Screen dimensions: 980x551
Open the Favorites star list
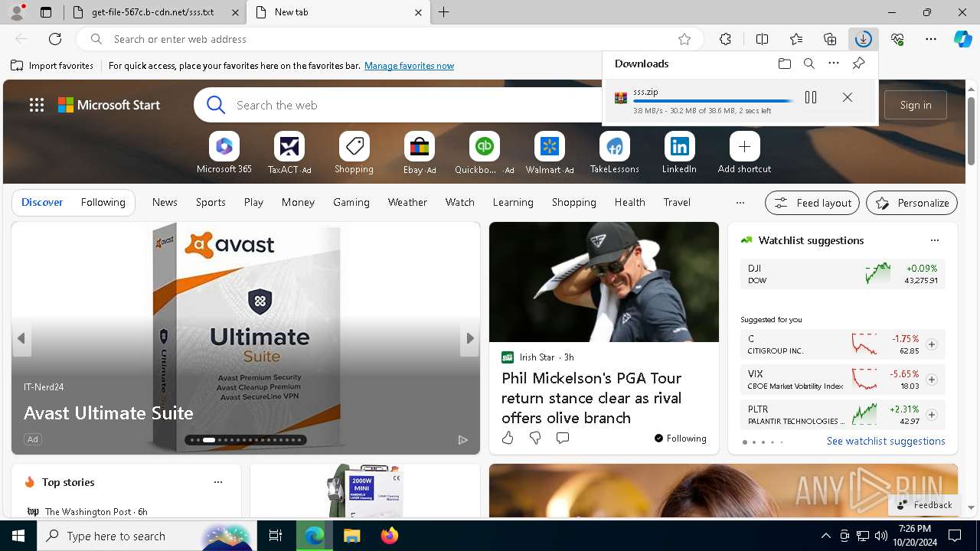point(796,39)
